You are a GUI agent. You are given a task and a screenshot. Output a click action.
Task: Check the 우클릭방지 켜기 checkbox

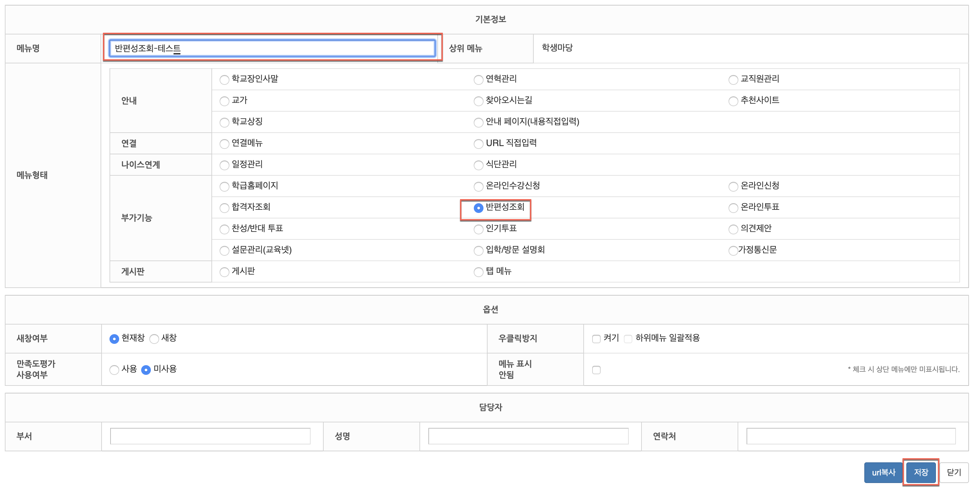[x=596, y=339]
